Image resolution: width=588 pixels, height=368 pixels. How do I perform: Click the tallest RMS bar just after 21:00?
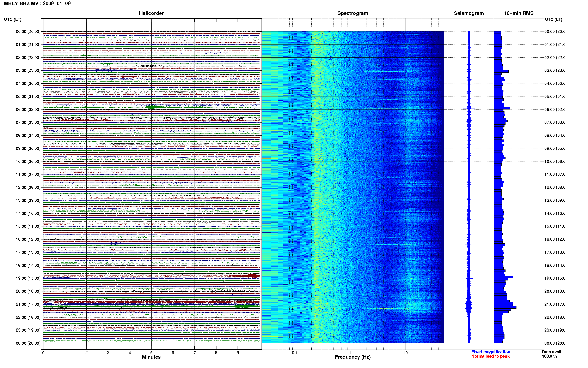click(505, 307)
